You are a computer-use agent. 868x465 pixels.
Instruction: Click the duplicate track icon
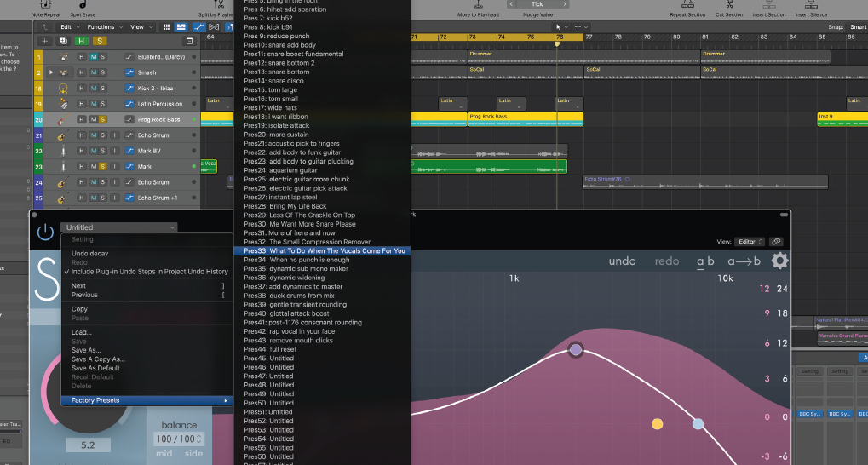point(63,41)
